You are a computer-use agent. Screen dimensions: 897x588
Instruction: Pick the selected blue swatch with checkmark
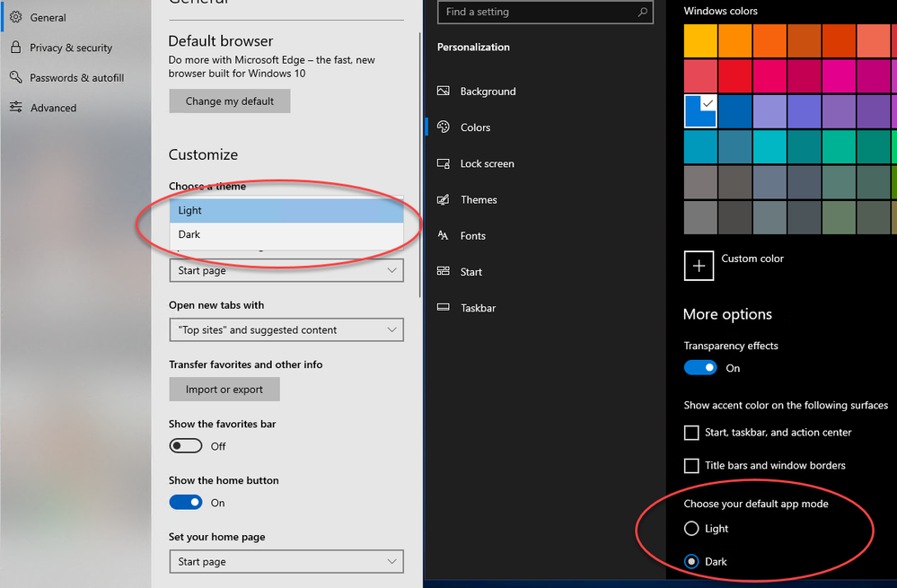700,111
